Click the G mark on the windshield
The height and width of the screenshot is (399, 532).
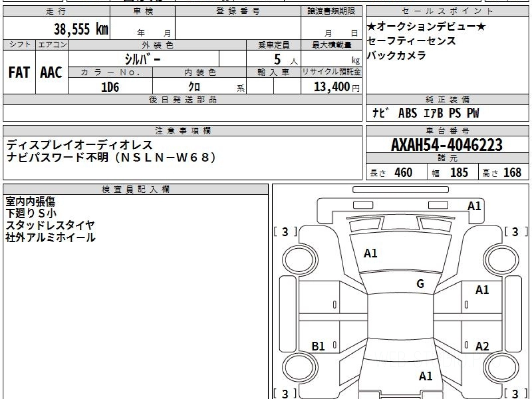click(x=420, y=284)
